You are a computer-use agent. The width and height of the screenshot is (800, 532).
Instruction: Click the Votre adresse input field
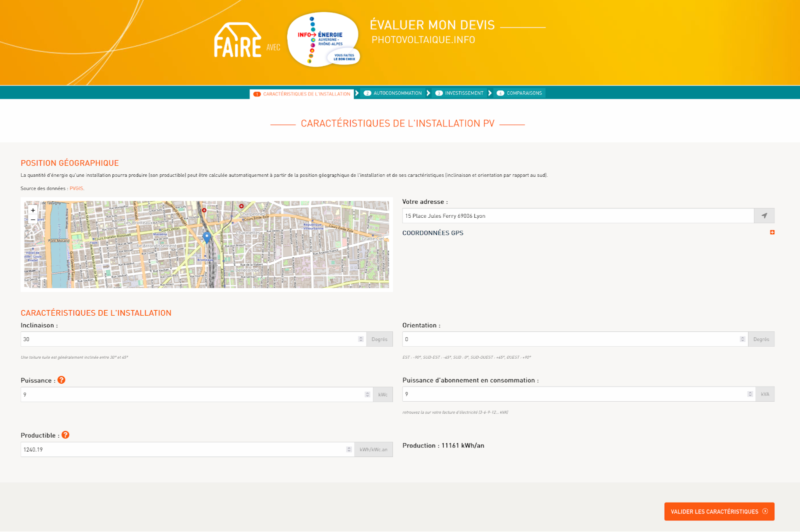(577, 216)
